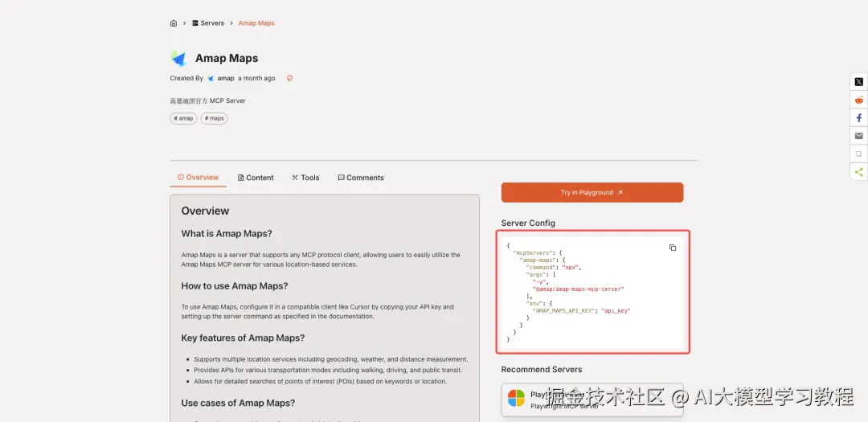Viewport: 868px width, 422px height.
Task: Select the # maps tag
Action: [215, 118]
